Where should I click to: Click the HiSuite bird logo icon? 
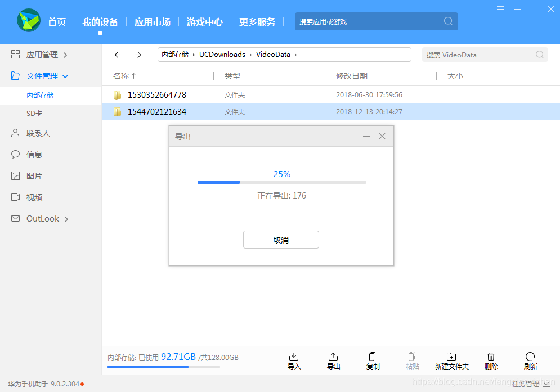[29, 20]
